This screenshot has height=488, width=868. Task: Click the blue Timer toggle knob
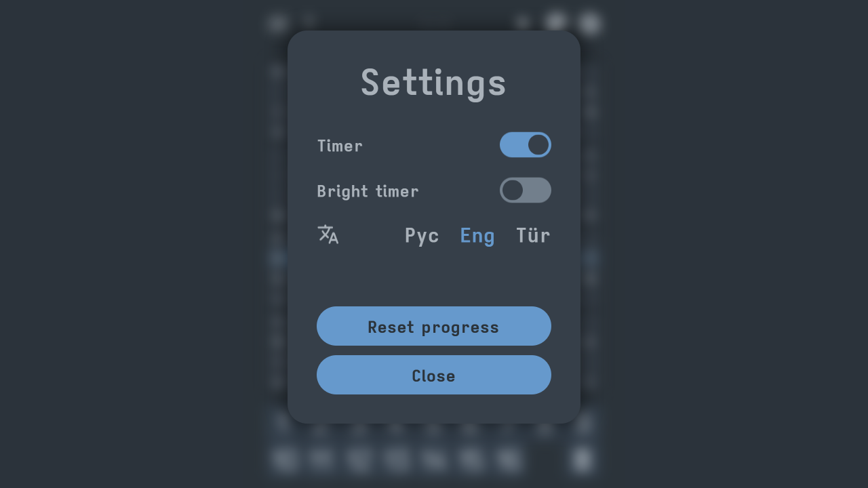point(538,144)
